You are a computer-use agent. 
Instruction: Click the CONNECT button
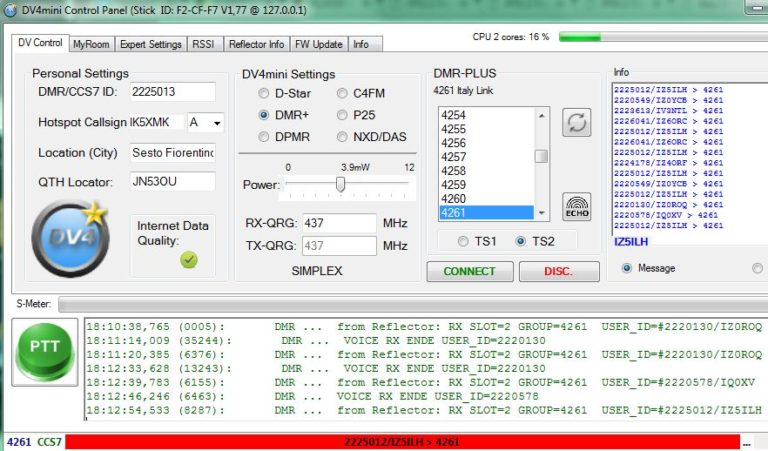pyautogui.click(x=470, y=271)
